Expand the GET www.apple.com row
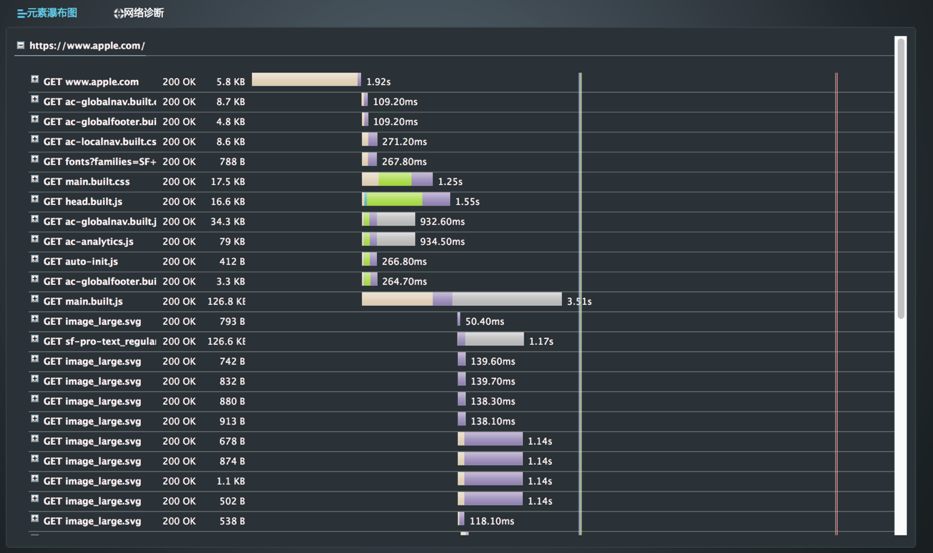The image size is (933, 553). 35,79
